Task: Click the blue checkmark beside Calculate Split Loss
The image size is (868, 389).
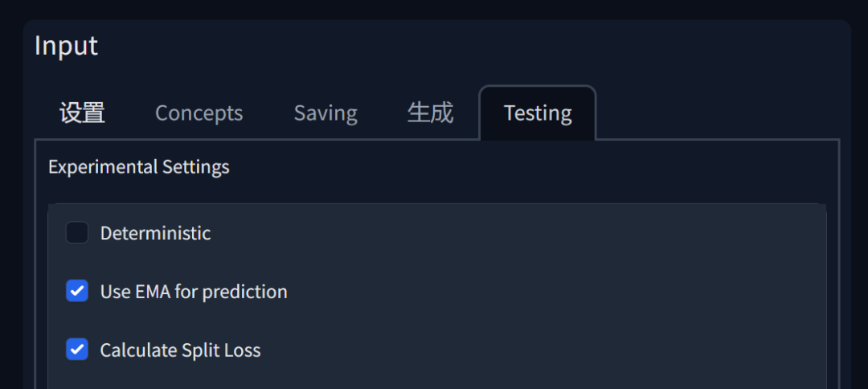Action: [x=77, y=350]
